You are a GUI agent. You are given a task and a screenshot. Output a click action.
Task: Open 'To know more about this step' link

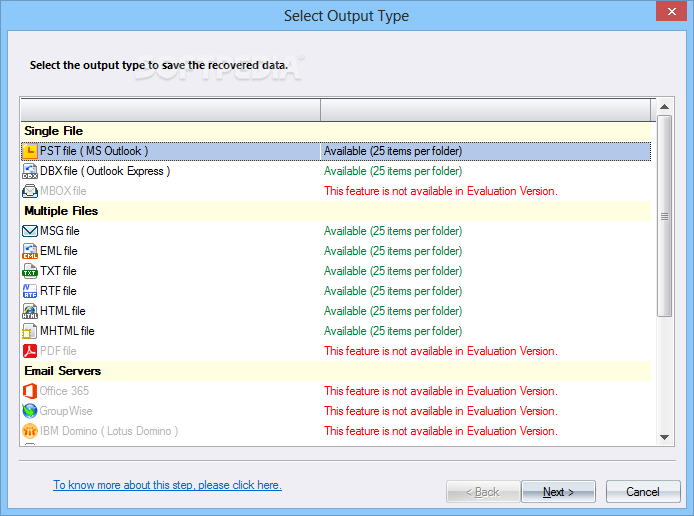coord(167,485)
